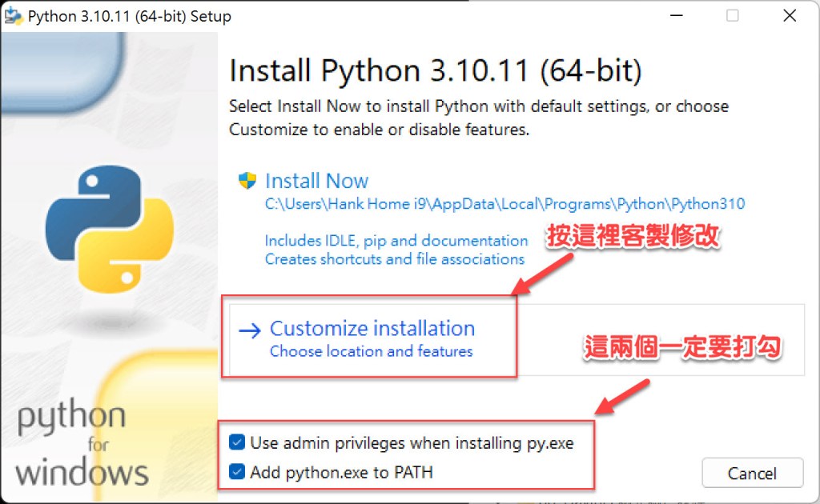Screen dimensions: 820x504
Task: Start installation with Install Now
Action: click(x=317, y=181)
